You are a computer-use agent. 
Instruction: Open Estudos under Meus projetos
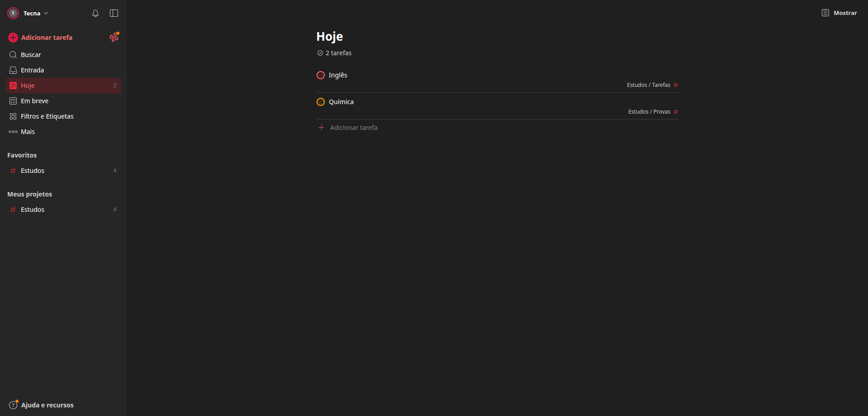tap(32, 209)
